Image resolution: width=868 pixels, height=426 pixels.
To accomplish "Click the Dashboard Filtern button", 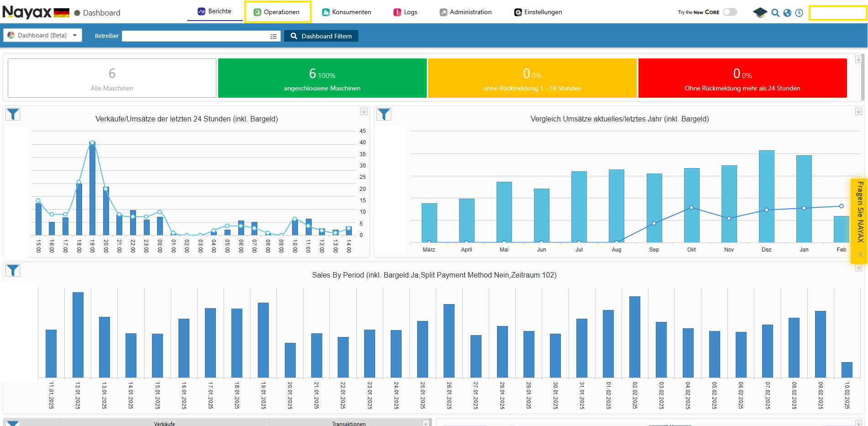I will tap(321, 36).
